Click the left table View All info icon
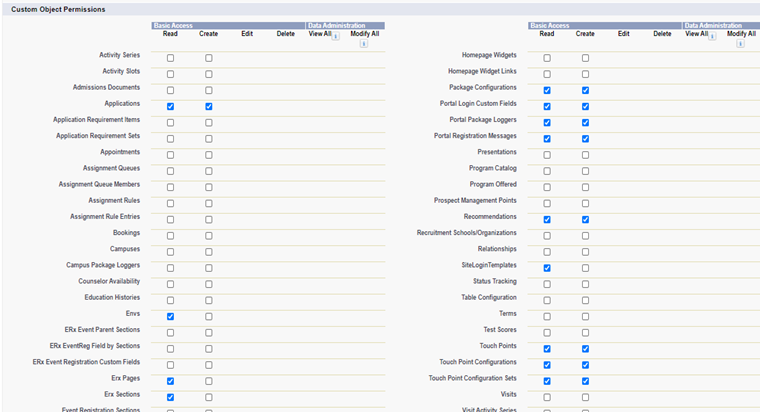This screenshot has height=412, width=760. 335,35
